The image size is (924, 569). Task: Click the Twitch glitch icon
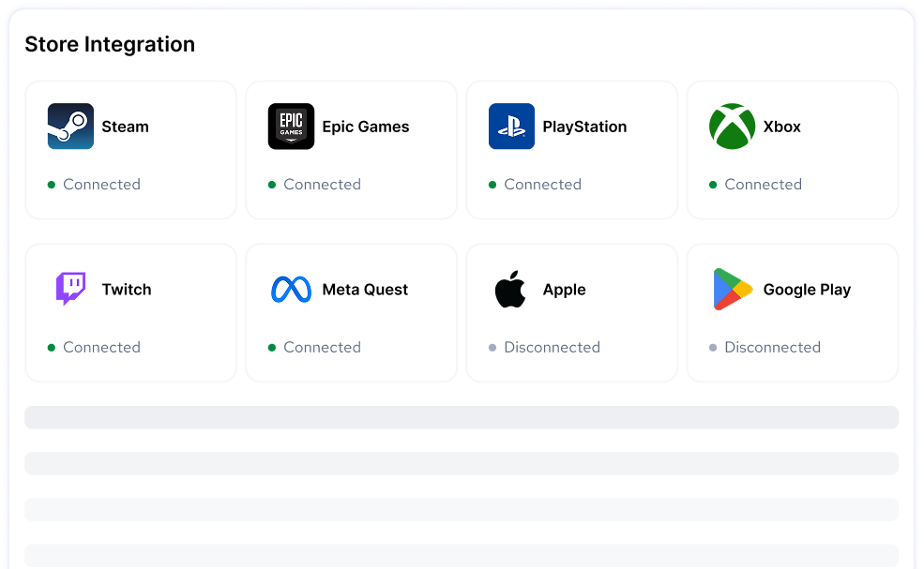[69, 290]
